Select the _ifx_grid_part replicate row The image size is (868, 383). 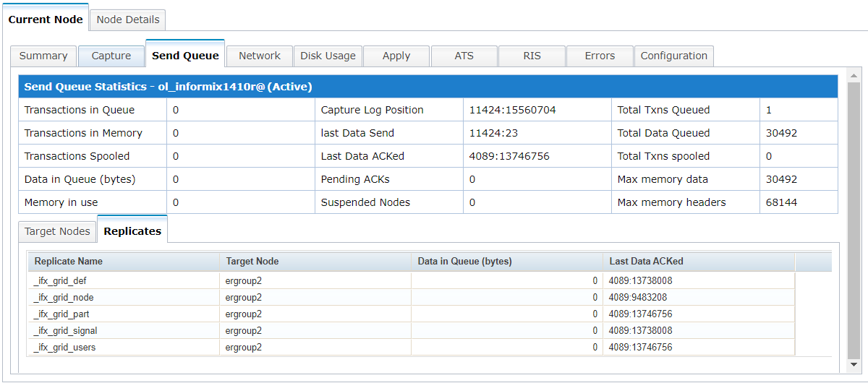click(411, 314)
